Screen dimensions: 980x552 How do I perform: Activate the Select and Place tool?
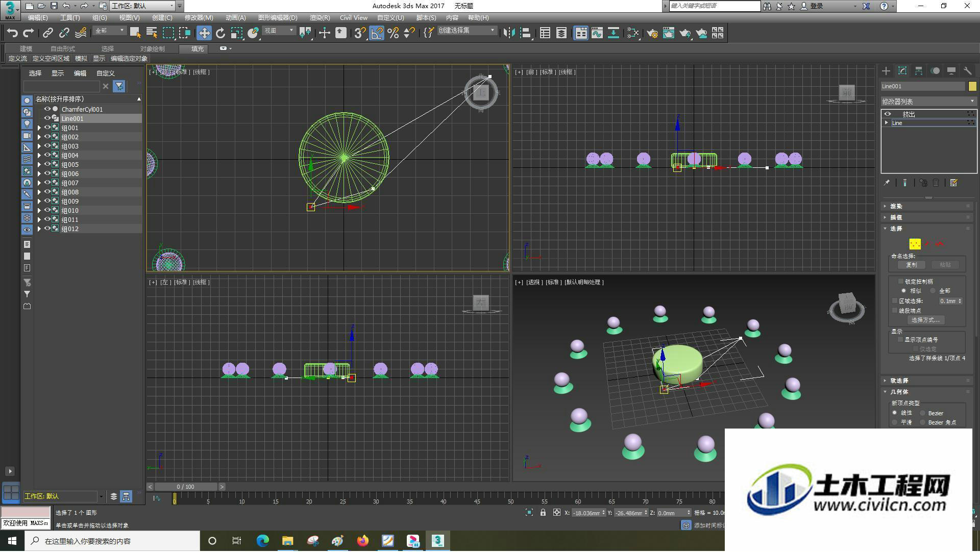click(253, 33)
